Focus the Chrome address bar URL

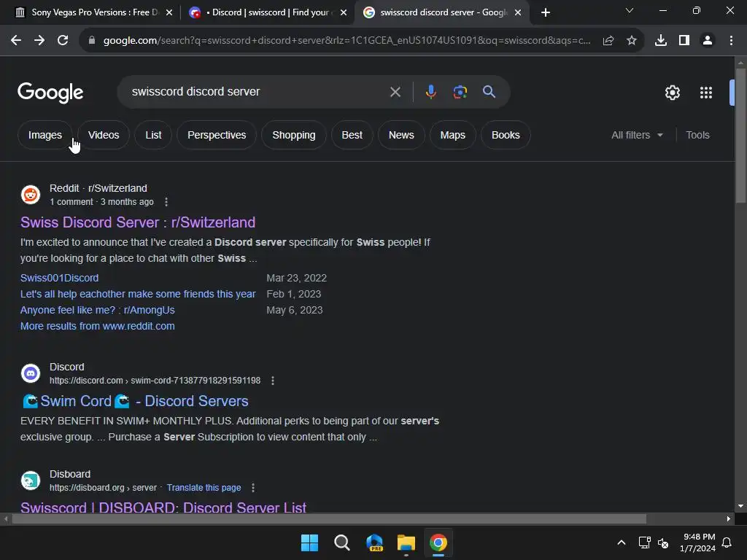347,41
